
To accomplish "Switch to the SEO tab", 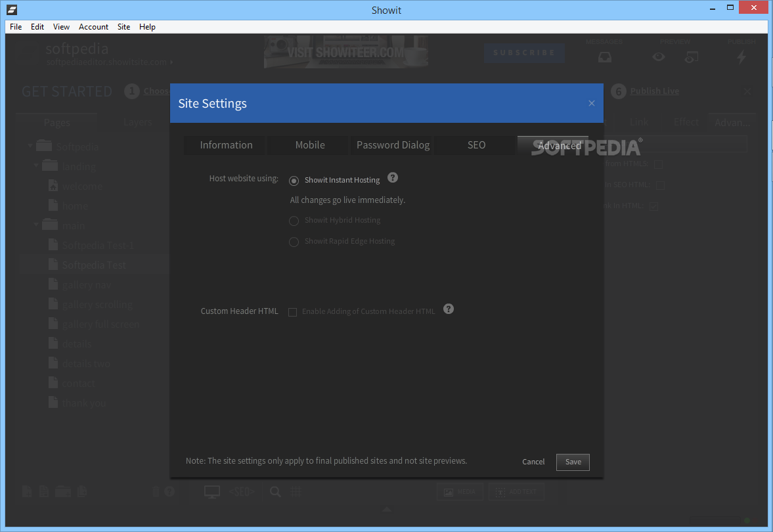I will click(x=476, y=145).
